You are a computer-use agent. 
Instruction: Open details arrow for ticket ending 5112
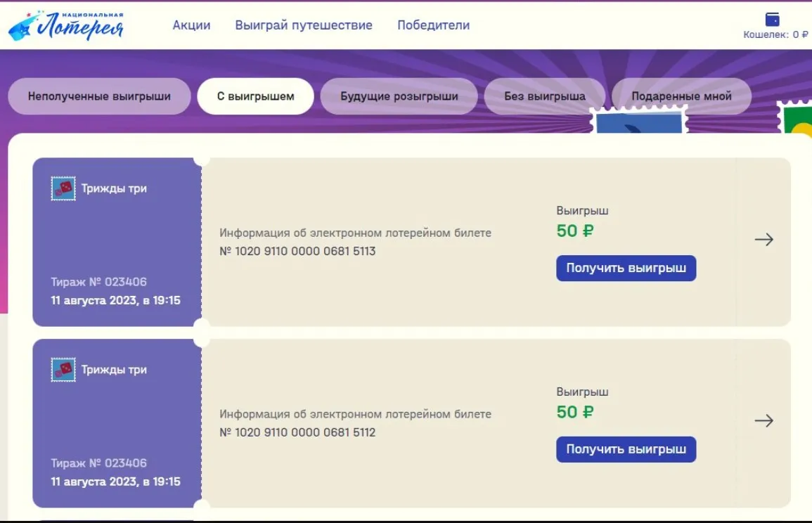pos(763,420)
